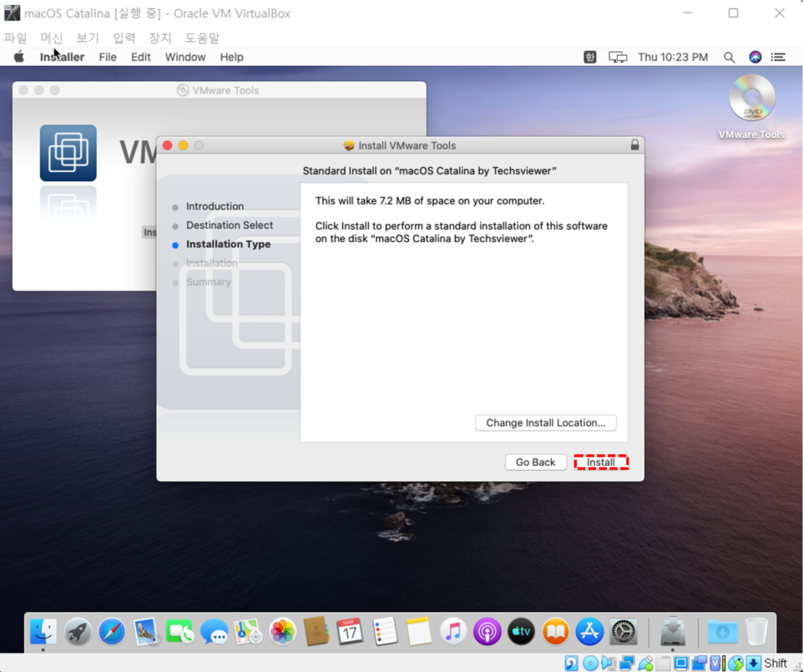Viewport: 803px width, 672px height.
Task: Launch Safari from the Dock
Action: [x=112, y=631]
